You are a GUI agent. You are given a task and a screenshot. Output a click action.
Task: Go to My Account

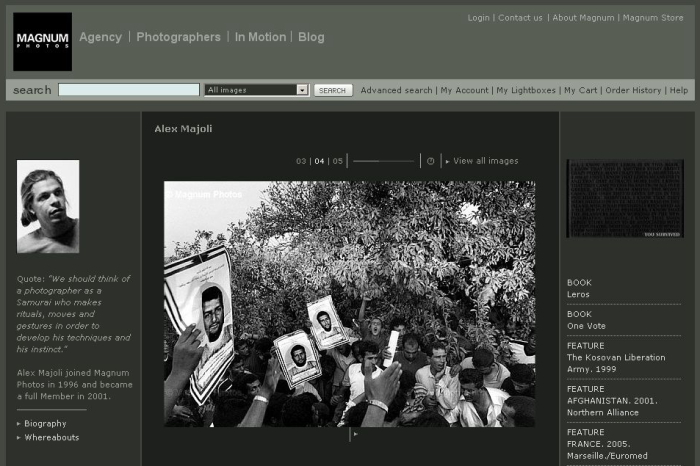tap(465, 90)
